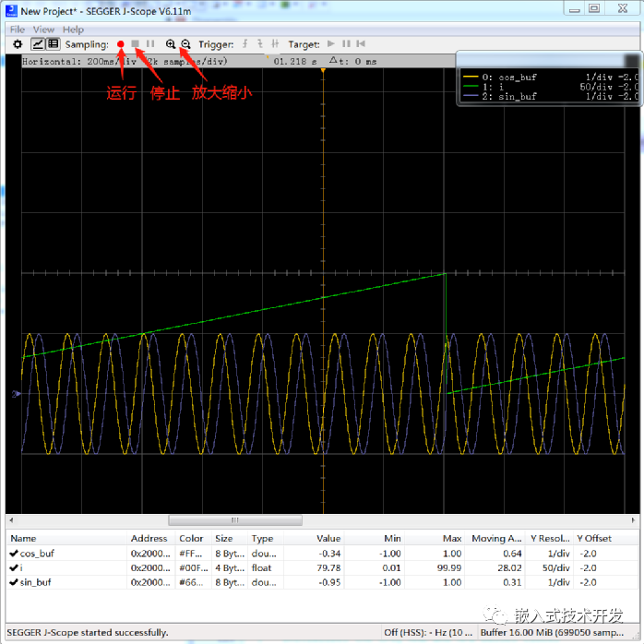Uncheck the sin_buf variable row
This screenshot has width=644, height=644.
(14, 582)
